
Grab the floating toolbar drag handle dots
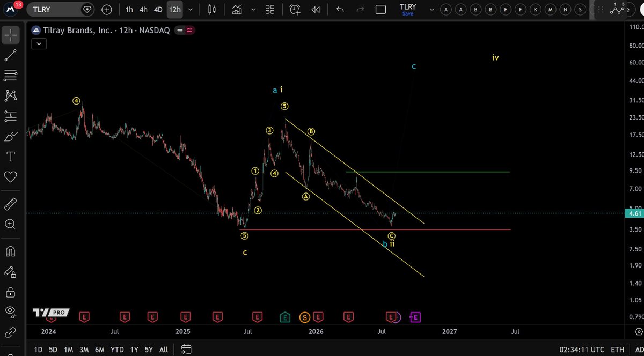(601, 10)
